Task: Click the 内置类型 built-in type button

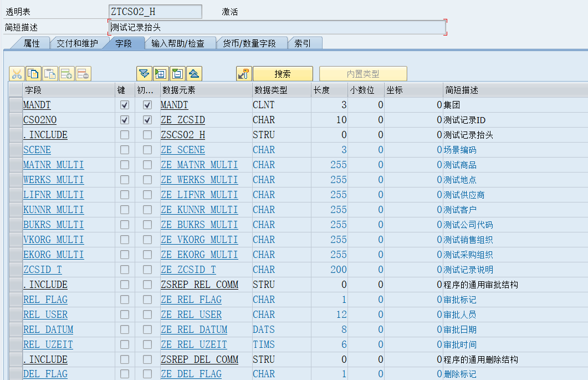Action: pyautogui.click(x=363, y=74)
